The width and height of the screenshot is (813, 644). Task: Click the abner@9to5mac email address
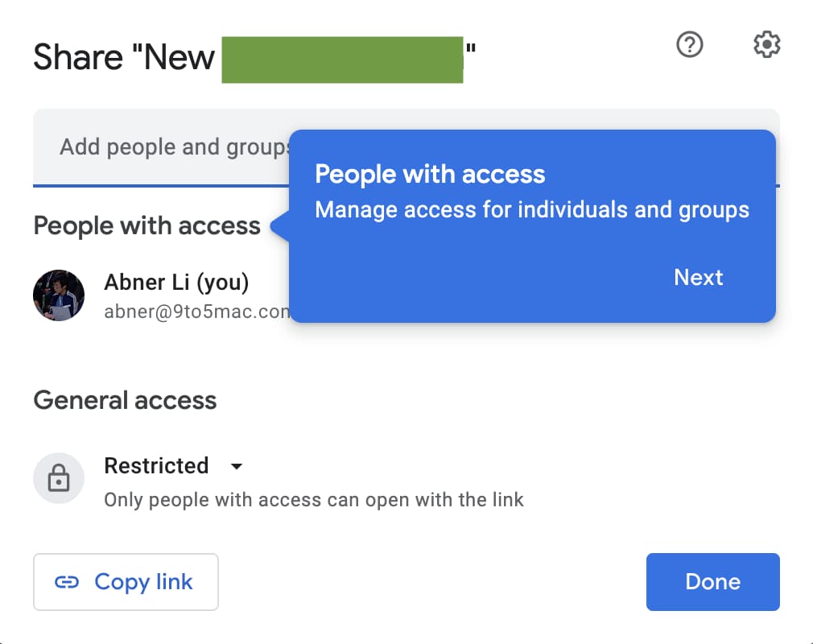[196, 312]
